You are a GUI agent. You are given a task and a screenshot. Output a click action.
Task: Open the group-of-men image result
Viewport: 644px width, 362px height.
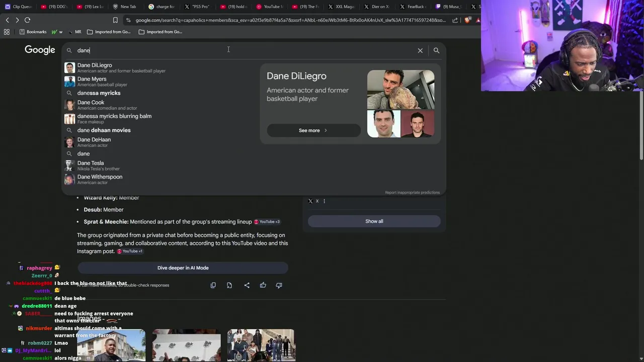point(261,345)
